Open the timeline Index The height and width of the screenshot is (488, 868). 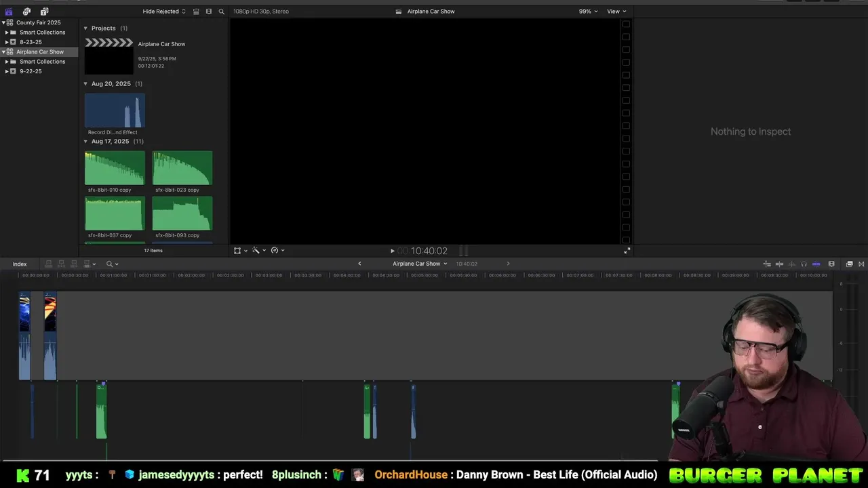click(20, 264)
